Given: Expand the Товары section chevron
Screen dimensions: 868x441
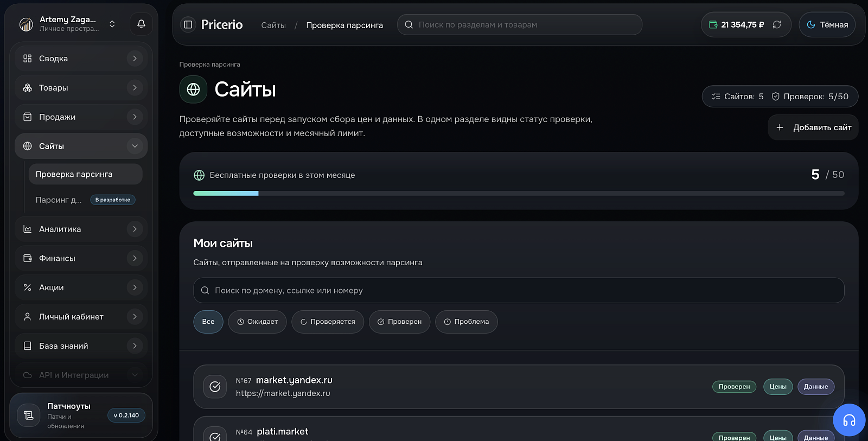Looking at the screenshot, I should click(135, 88).
